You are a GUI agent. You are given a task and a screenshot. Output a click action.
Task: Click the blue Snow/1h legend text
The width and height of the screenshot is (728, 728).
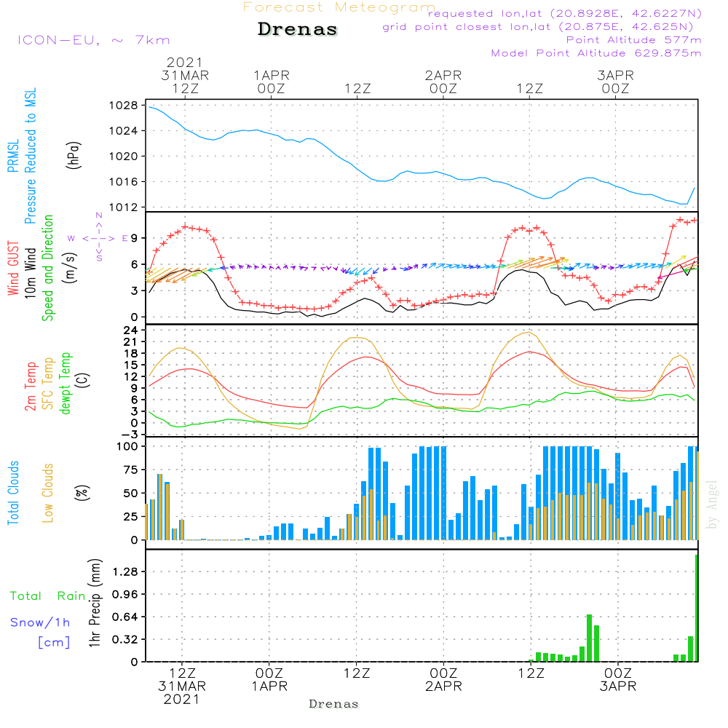pyautogui.click(x=40, y=622)
